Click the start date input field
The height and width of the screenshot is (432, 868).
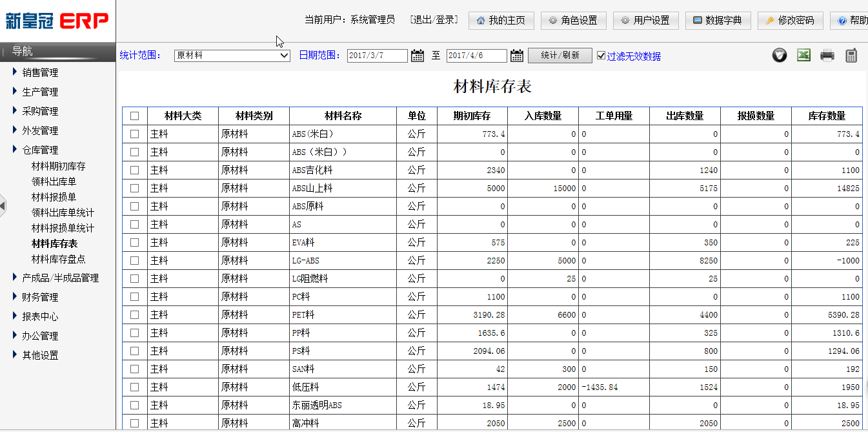(377, 56)
